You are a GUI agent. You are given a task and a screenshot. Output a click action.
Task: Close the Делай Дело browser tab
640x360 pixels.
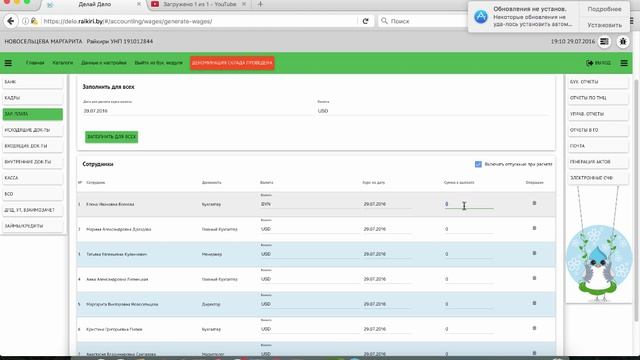(x=139, y=4)
